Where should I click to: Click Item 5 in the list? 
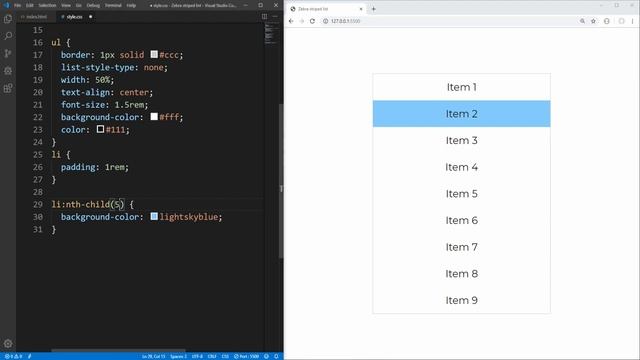(x=462, y=194)
